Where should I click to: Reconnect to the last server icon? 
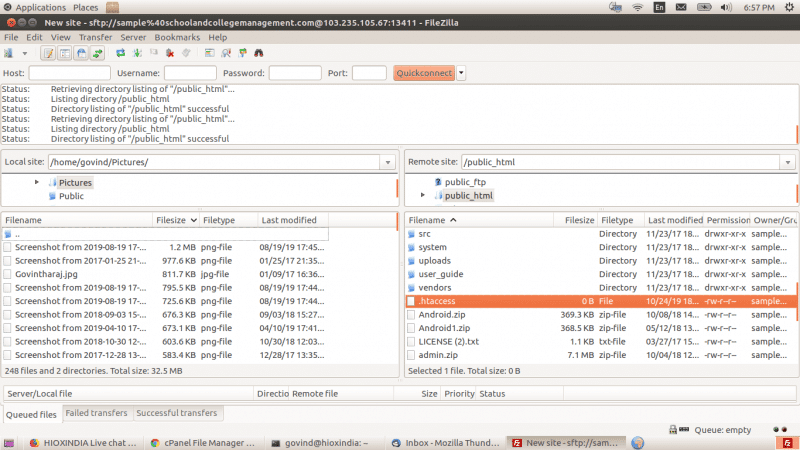tap(186, 53)
